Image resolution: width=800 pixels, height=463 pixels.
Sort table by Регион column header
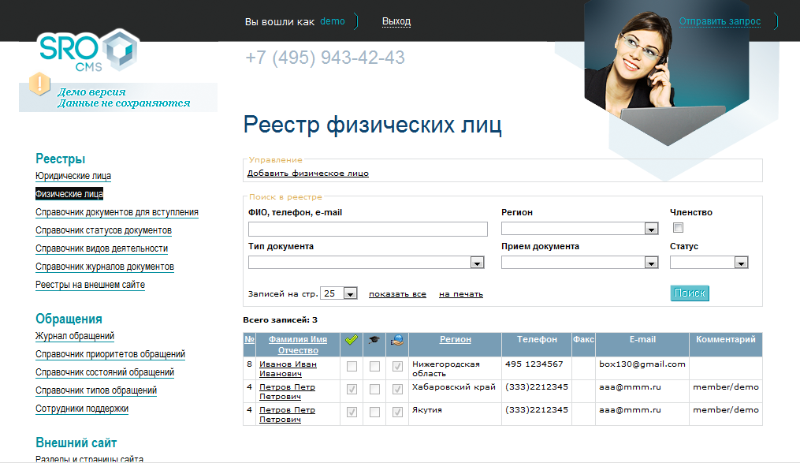point(455,339)
